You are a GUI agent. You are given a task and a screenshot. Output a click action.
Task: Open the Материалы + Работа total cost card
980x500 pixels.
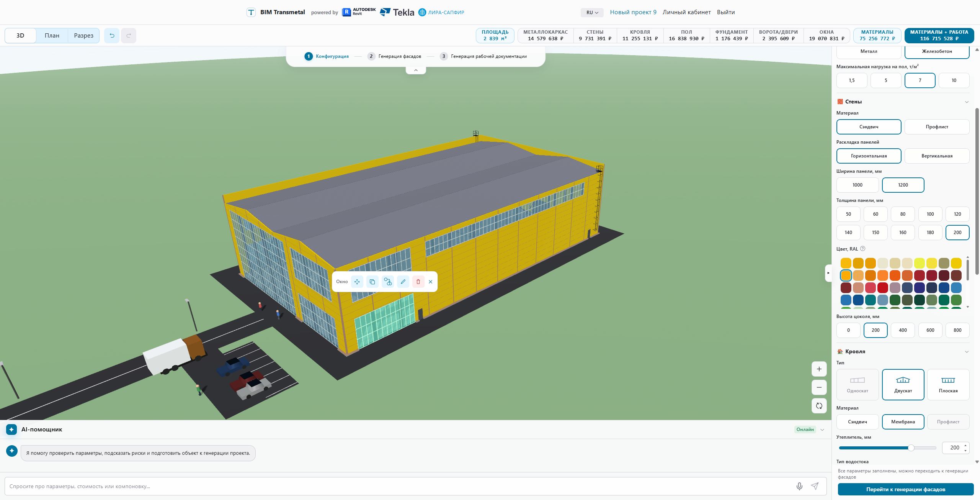pyautogui.click(x=939, y=35)
